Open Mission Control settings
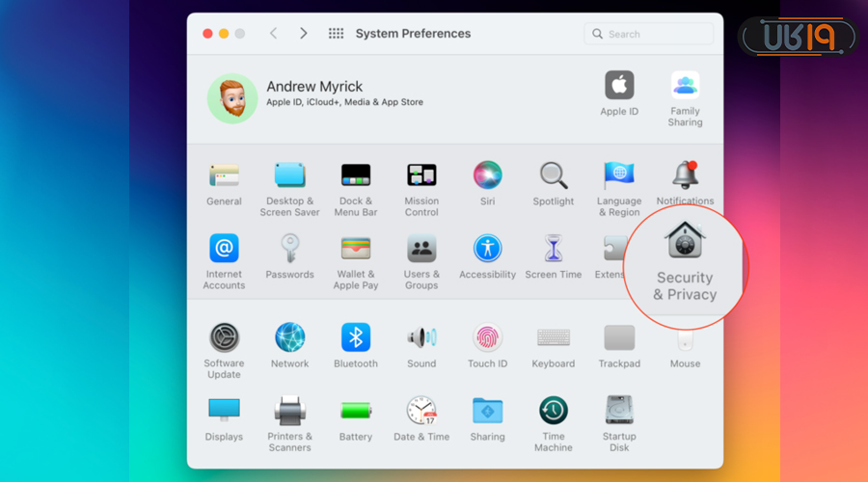Screen dimensions: 868x482 point(421,175)
